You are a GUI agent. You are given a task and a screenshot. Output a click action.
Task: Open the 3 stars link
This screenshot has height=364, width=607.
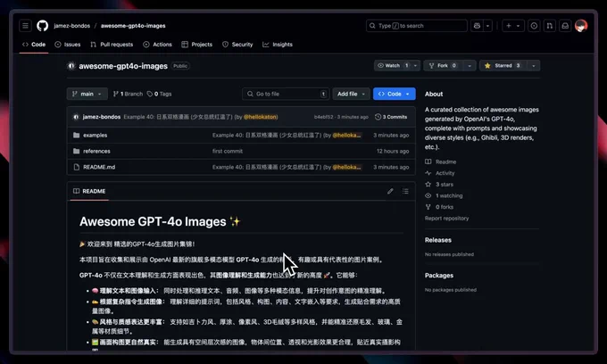tap(439, 184)
